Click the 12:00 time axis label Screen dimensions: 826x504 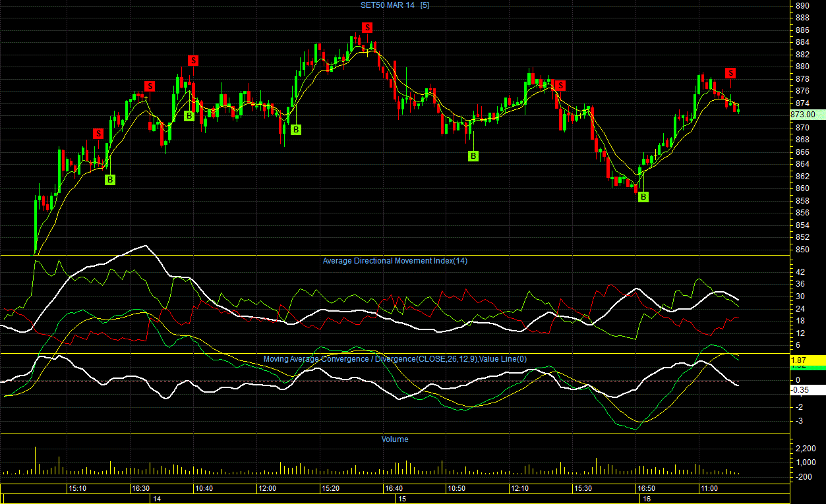(267, 489)
